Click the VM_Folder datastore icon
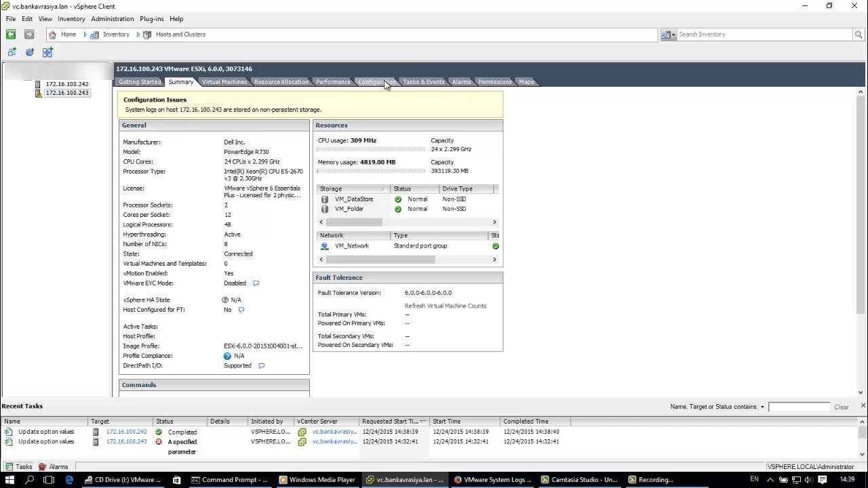The image size is (868, 488). coord(325,209)
